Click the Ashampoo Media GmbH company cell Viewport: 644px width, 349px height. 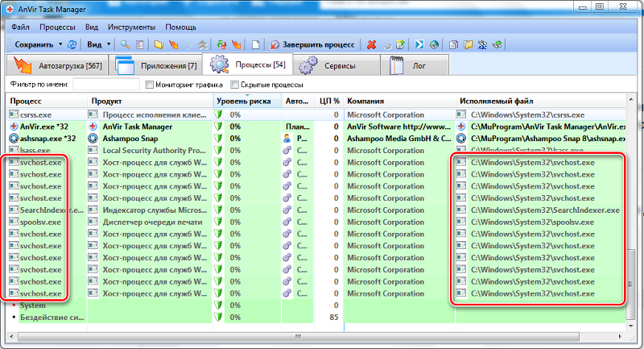pos(399,139)
